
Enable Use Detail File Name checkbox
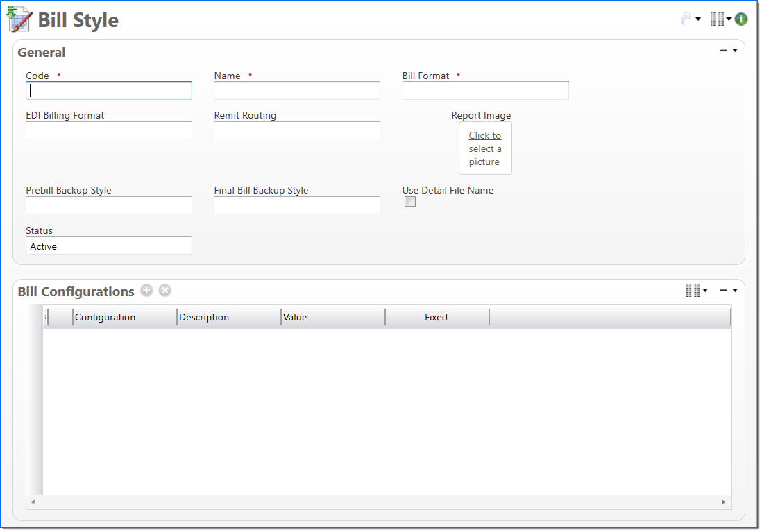[410, 202]
